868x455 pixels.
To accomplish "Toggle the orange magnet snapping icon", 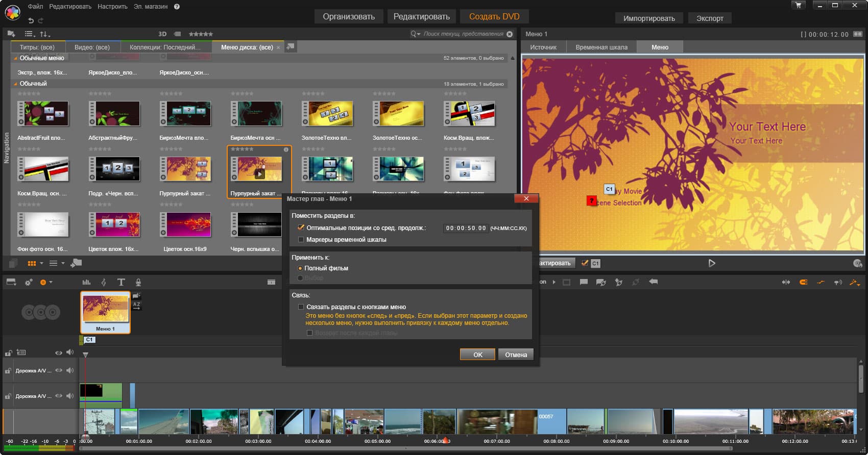I will [x=803, y=282].
